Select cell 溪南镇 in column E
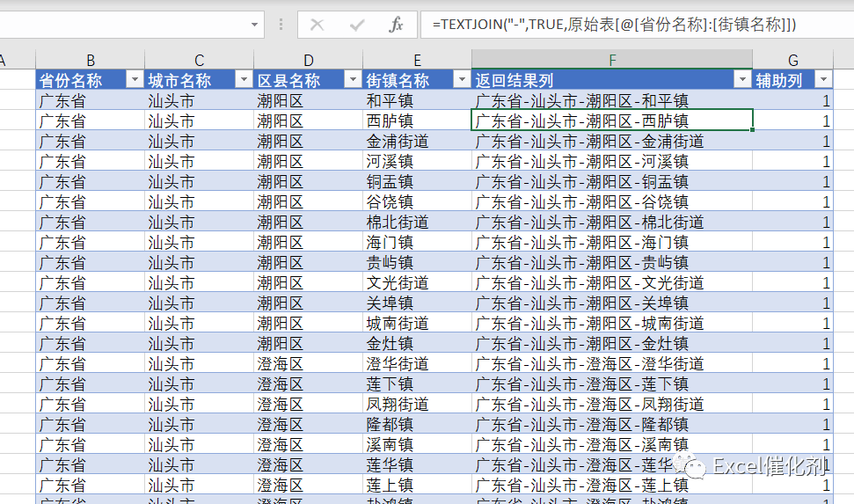Image resolution: width=854 pixels, height=504 pixels. click(417, 444)
